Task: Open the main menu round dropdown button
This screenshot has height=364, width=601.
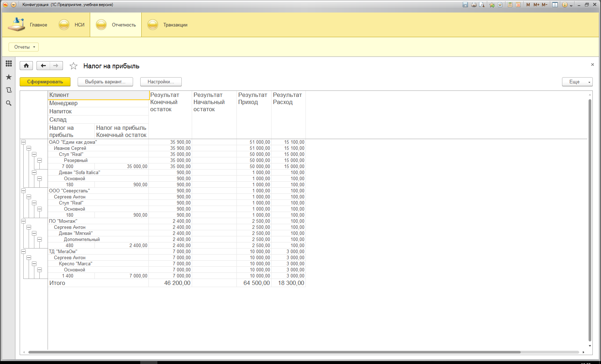Action: pos(14,5)
